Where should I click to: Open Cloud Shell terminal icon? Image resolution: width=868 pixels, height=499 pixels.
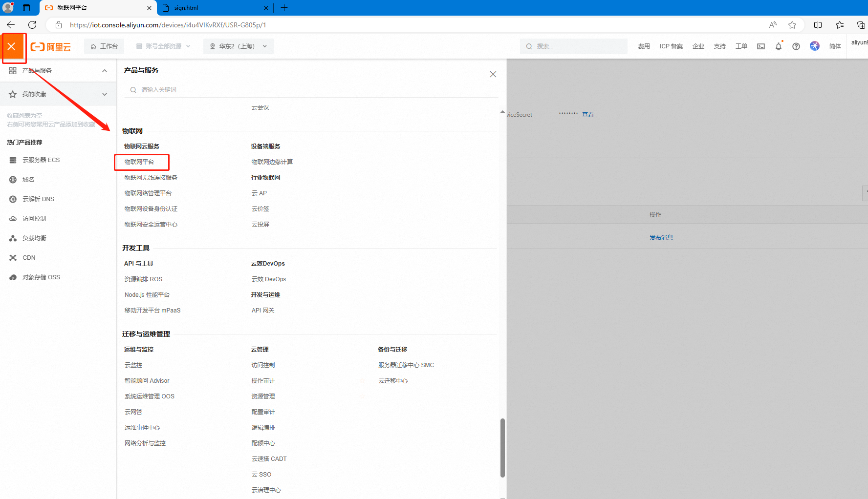point(761,46)
